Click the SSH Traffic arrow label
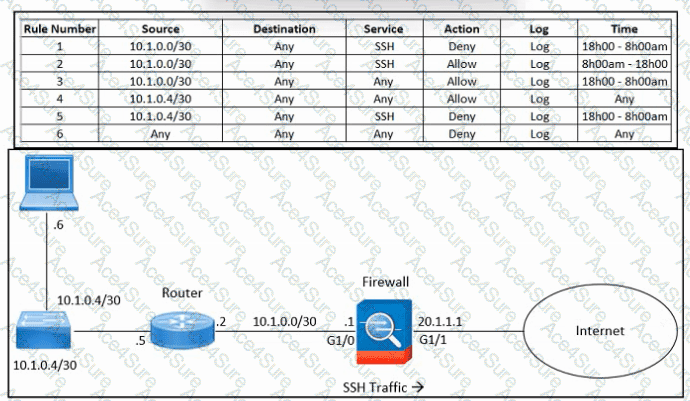Screen dimensions: 690x401 click(384, 385)
